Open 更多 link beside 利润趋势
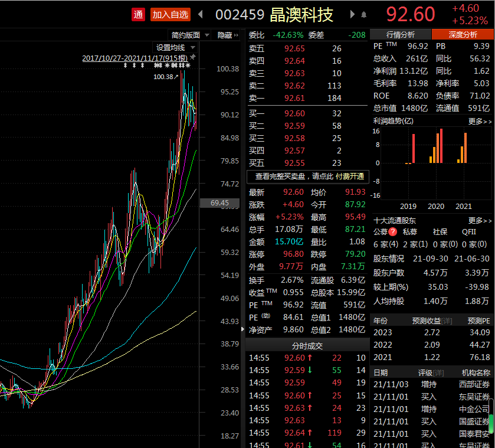This screenshot has width=495, height=448. click(479, 121)
